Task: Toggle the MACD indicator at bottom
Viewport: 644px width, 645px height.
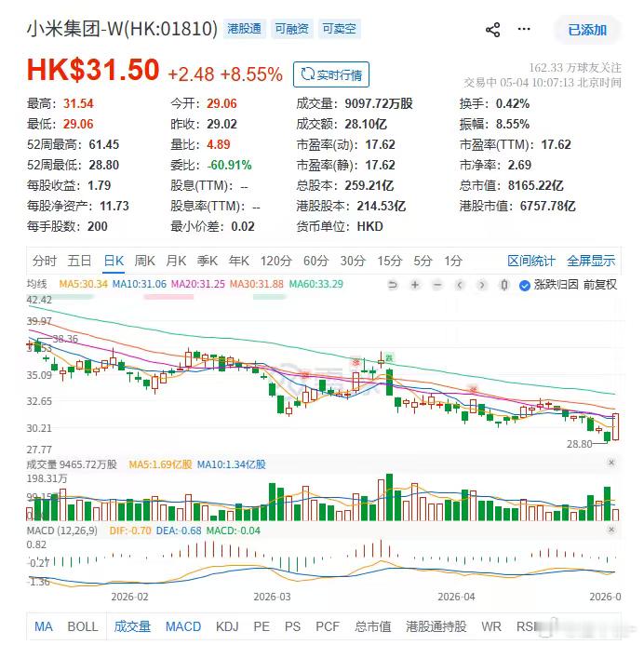Action: [x=183, y=626]
